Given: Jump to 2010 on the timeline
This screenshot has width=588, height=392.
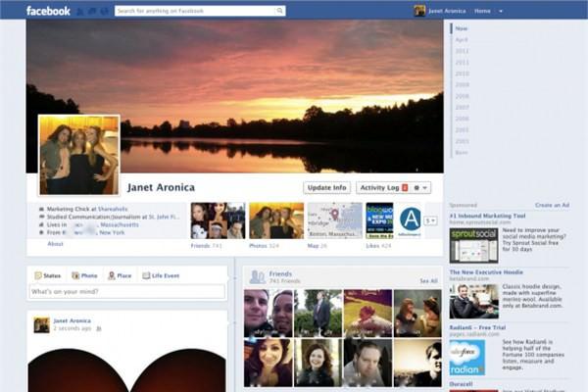Looking at the screenshot, I should click(x=462, y=73).
